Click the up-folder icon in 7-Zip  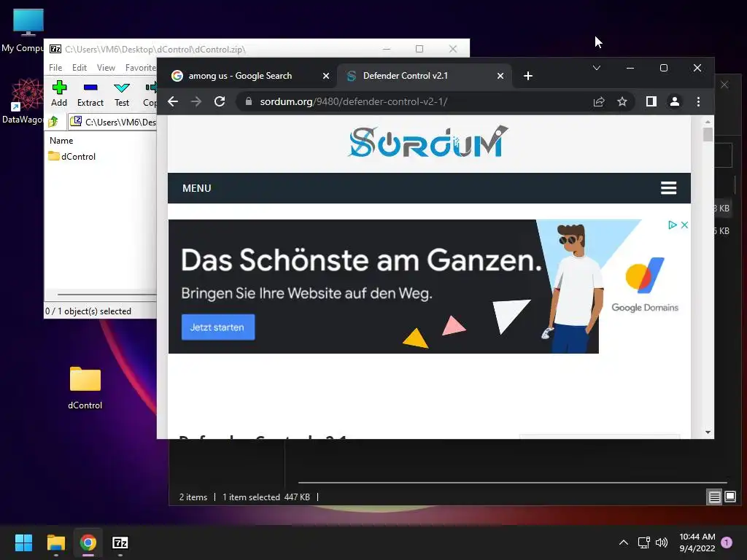(53, 122)
